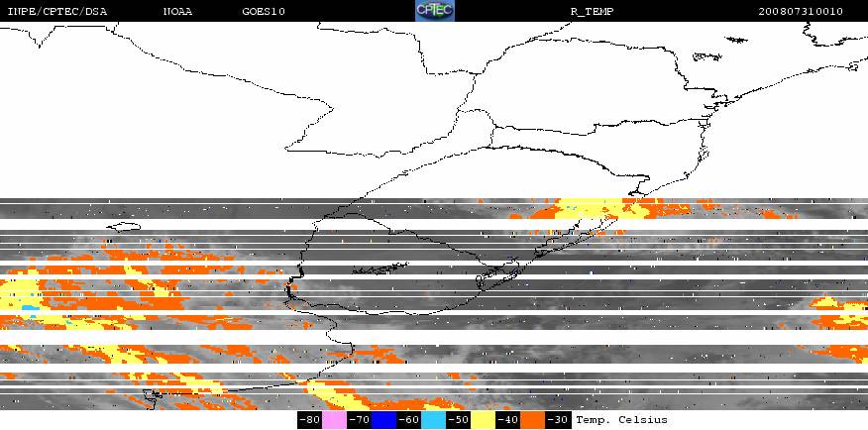Click the NOAA label in the header

point(177,11)
